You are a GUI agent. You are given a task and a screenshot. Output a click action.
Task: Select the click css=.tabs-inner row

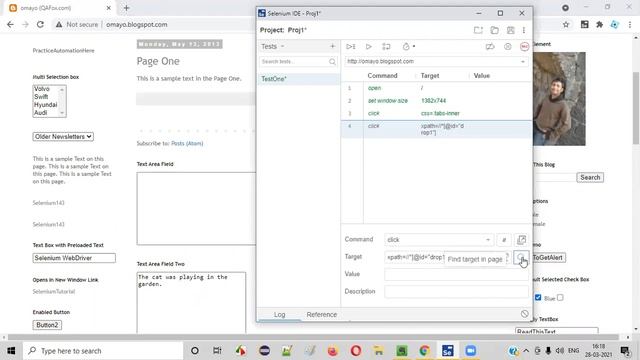[436, 113]
